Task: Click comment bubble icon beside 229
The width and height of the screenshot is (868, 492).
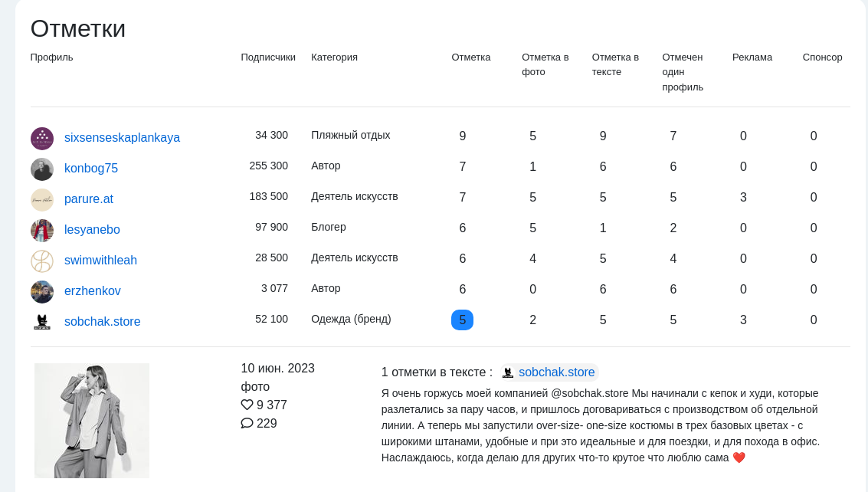Action: coord(247,423)
